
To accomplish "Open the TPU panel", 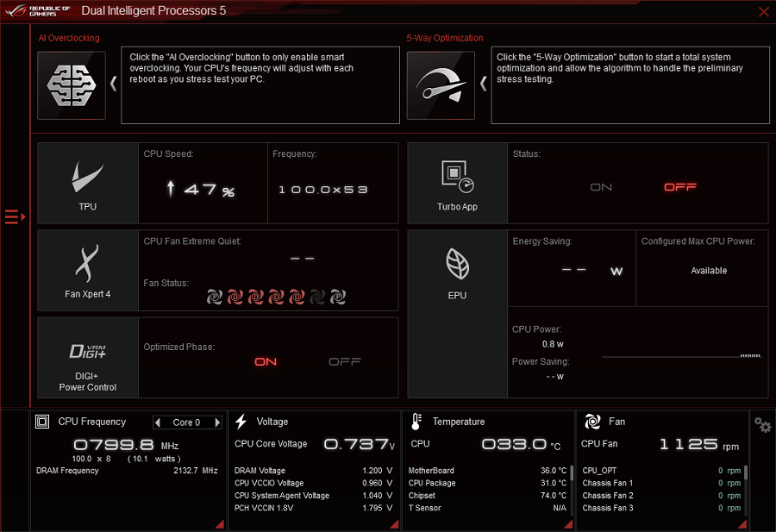I will point(88,183).
